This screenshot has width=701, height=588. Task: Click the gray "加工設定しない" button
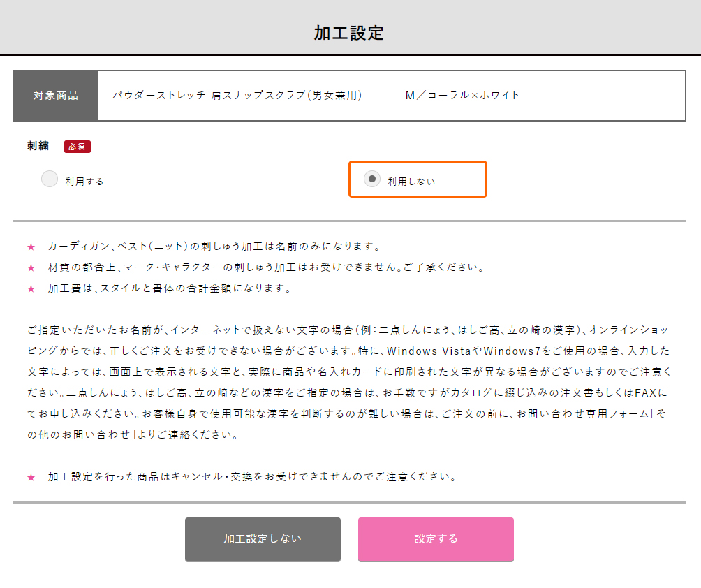point(263,539)
